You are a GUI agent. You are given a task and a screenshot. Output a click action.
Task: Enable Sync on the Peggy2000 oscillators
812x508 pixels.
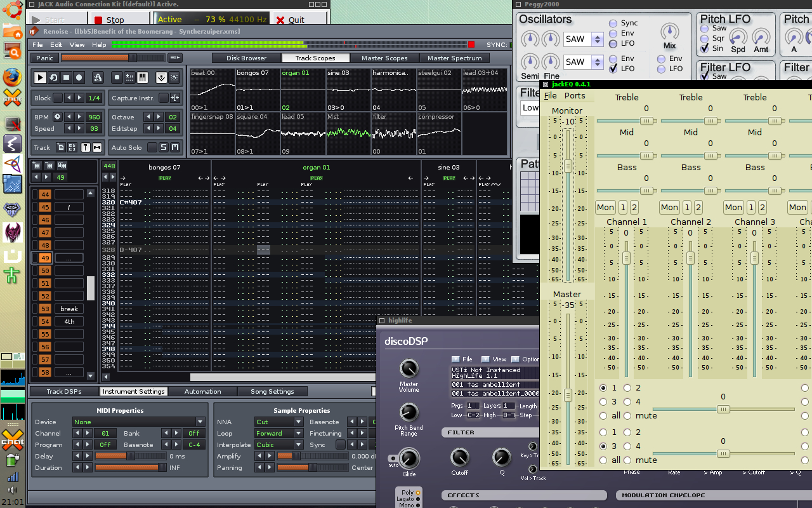tap(613, 23)
